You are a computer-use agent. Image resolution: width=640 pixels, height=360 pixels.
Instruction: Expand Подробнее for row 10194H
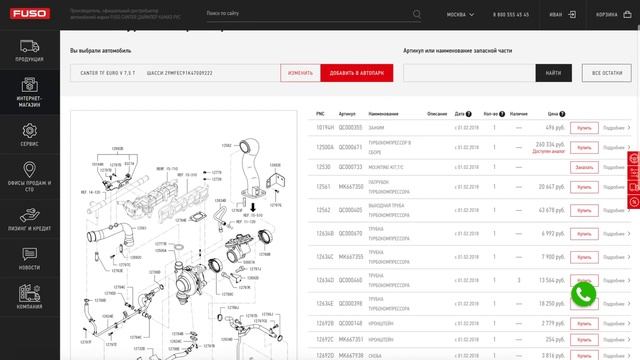616,128
